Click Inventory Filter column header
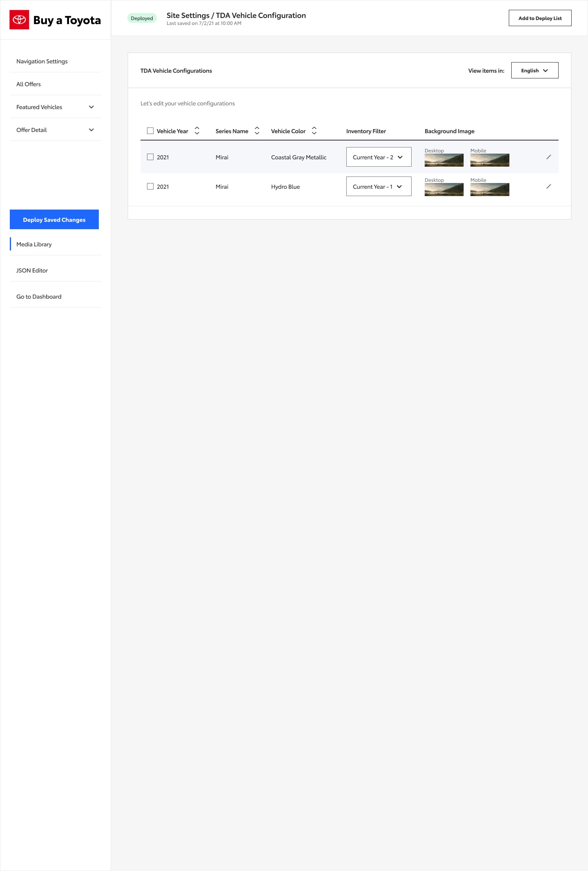 tap(366, 131)
